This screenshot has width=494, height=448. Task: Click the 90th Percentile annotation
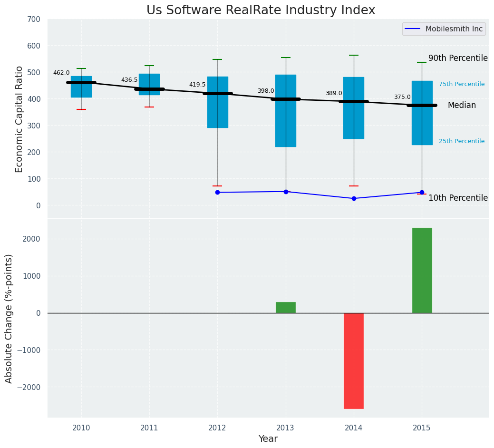tap(458, 58)
